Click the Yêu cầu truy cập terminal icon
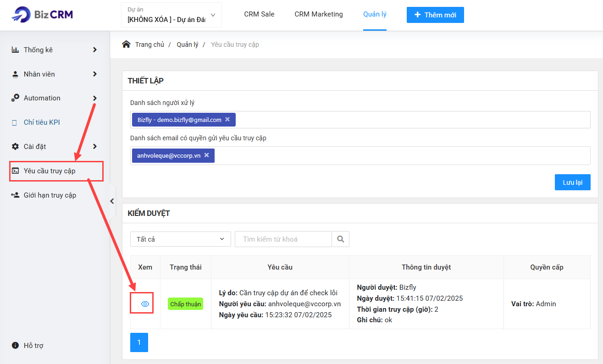This screenshot has height=364, width=603. [x=15, y=171]
